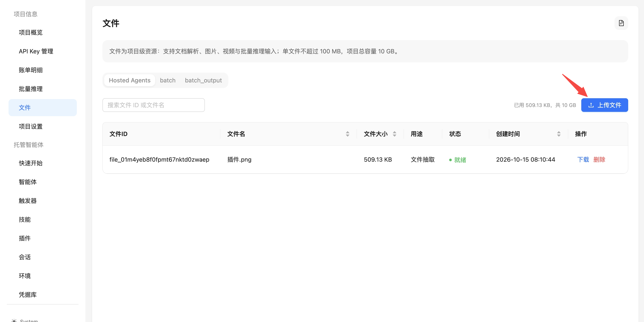Screen dimensions: 644x322
Task: Sort table by 文件大小 column arrows
Action: click(394, 134)
